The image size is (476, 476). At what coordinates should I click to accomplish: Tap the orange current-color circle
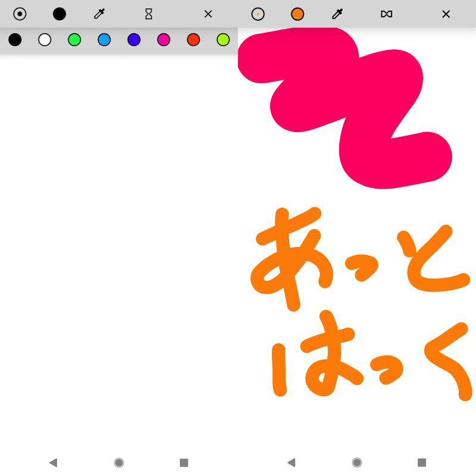click(297, 14)
